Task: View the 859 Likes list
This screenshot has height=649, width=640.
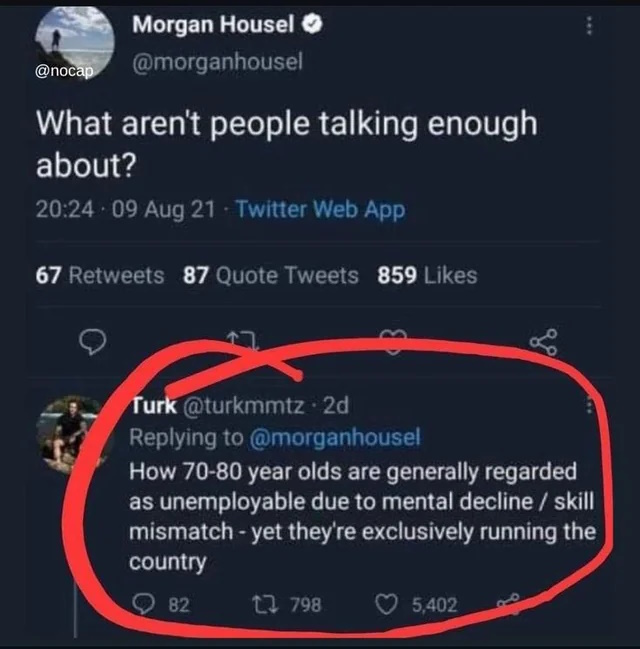Action: click(427, 275)
